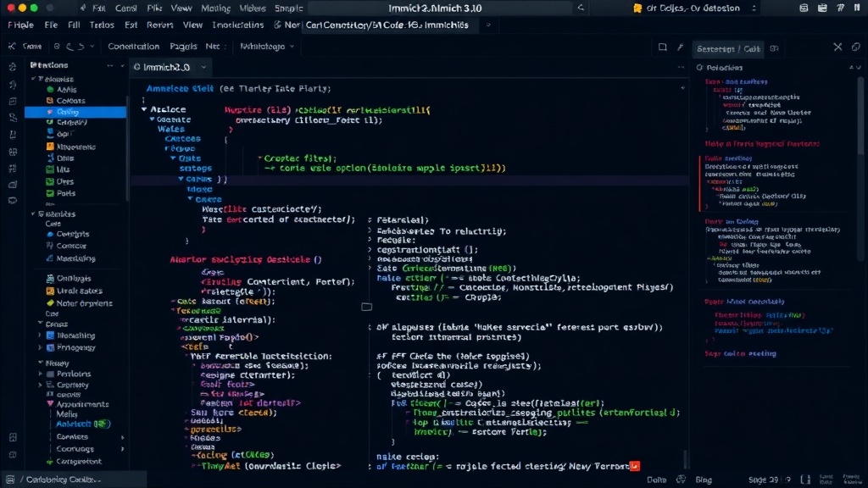The image size is (868, 488).
Task: Open the Or Doljes run configuration selector
Action: [695, 8]
